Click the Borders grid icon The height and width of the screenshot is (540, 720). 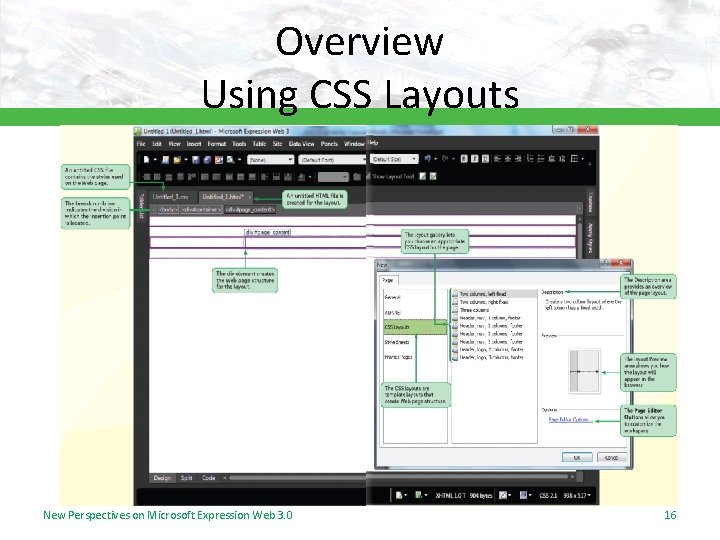[574, 158]
